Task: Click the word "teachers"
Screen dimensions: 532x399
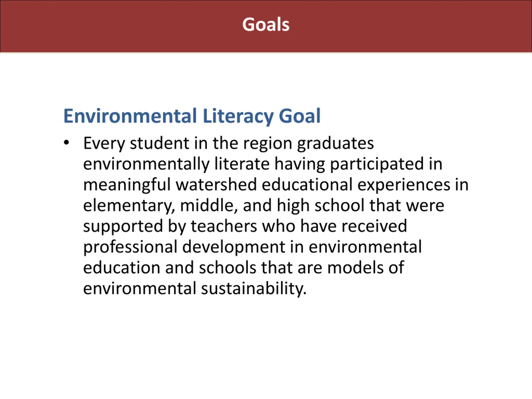Action: click(224, 226)
